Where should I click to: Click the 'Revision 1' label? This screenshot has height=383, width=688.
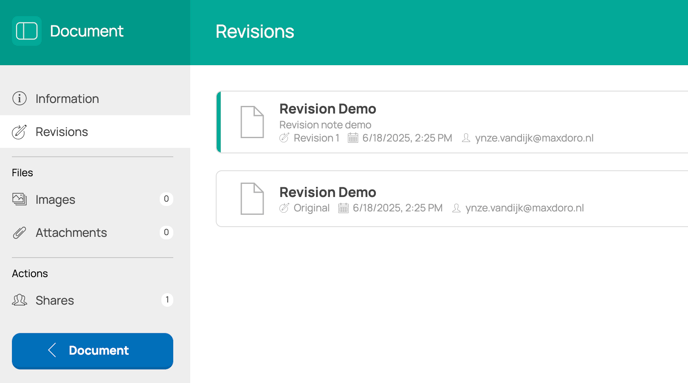click(316, 138)
